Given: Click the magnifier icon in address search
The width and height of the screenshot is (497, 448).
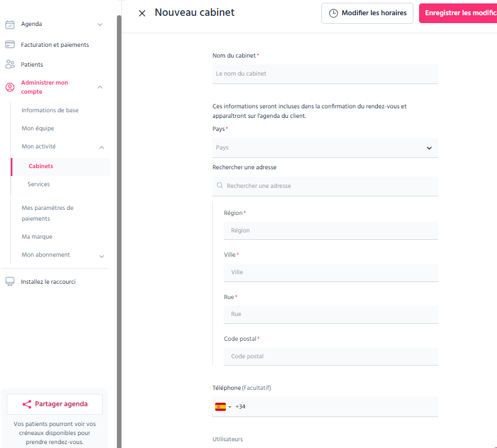Looking at the screenshot, I should 220,186.
